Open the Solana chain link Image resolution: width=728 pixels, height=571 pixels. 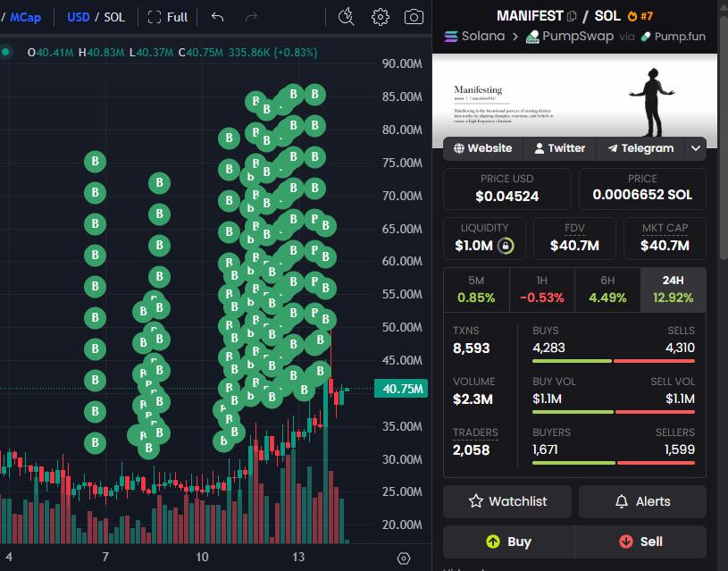click(x=474, y=37)
